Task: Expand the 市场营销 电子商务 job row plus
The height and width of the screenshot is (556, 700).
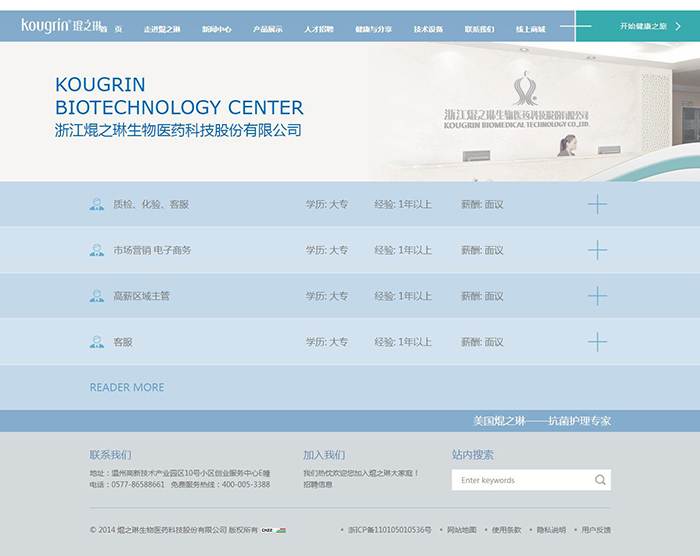Action: coord(597,250)
